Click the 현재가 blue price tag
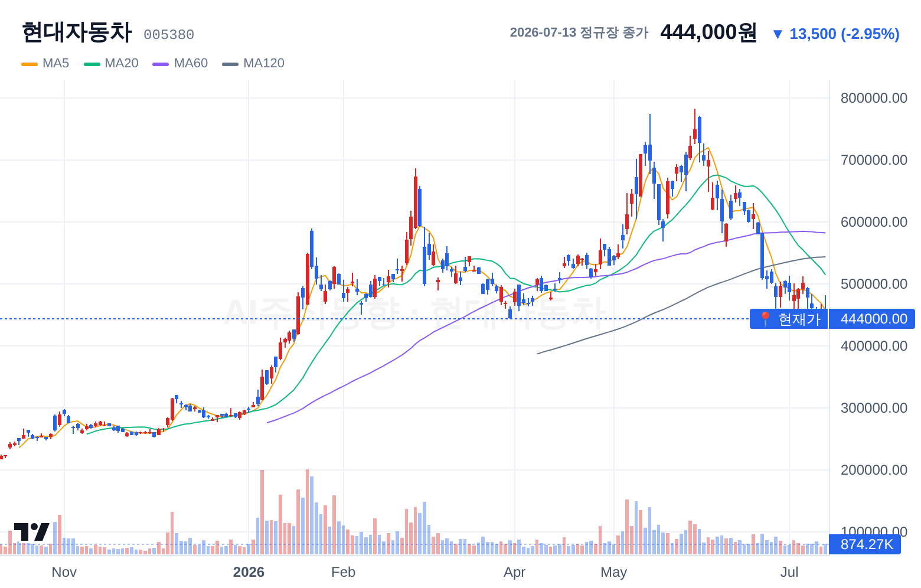The height and width of the screenshot is (588, 921). [x=789, y=319]
